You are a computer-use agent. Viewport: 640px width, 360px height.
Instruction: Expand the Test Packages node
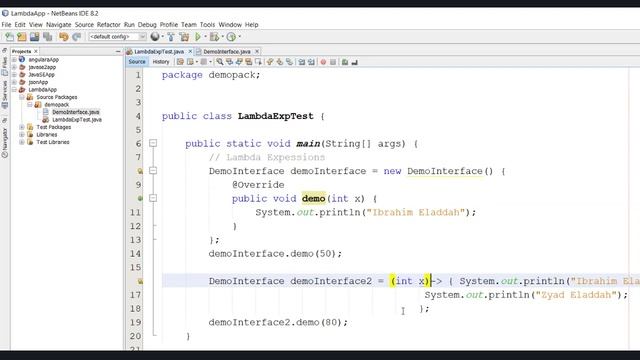pyautogui.click(x=22, y=127)
